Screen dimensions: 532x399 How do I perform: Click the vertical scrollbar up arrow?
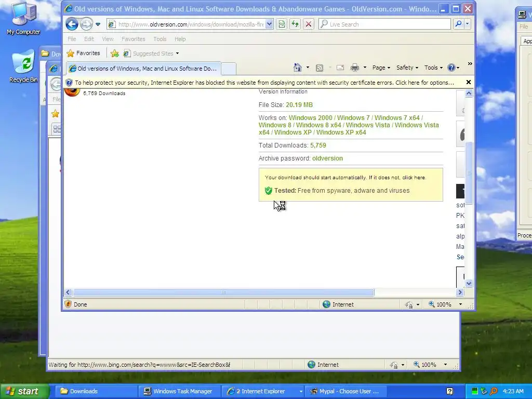tap(469, 94)
